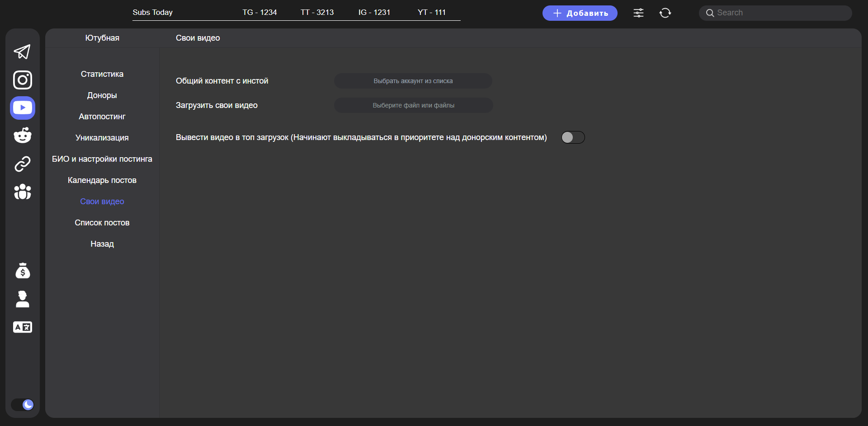Open the Telegram section in sidebar
The height and width of the screenshot is (426, 868).
[x=22, y=52]
